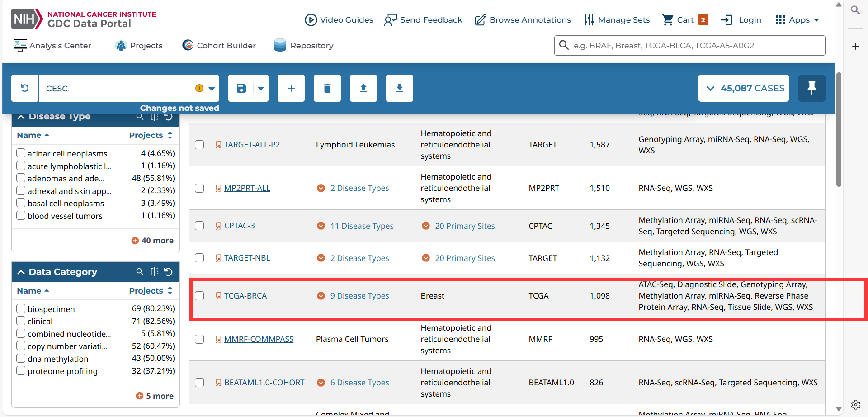Open the TCGA-BRCA project link
The height and width of the screenshot is (417, 868).
(245, 296)
